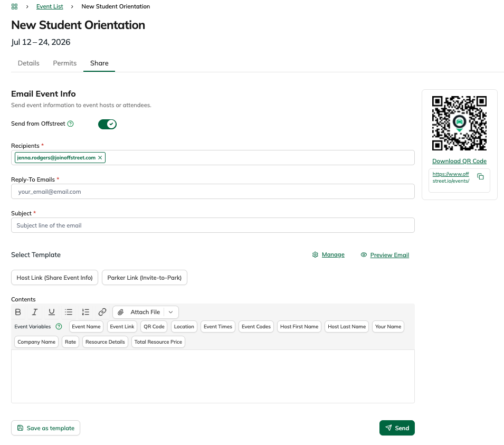Open the dashboard grid icon in breadcrumb
Viewport: 504px width, 445px height.
(x=14, y=6)
